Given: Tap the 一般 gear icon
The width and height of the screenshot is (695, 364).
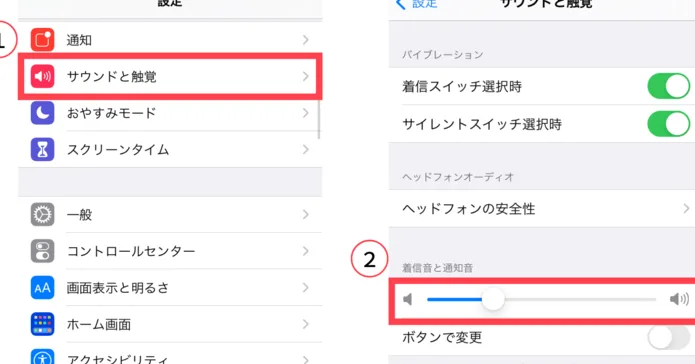Looking at the screenshot, I should tap(43, 215).
